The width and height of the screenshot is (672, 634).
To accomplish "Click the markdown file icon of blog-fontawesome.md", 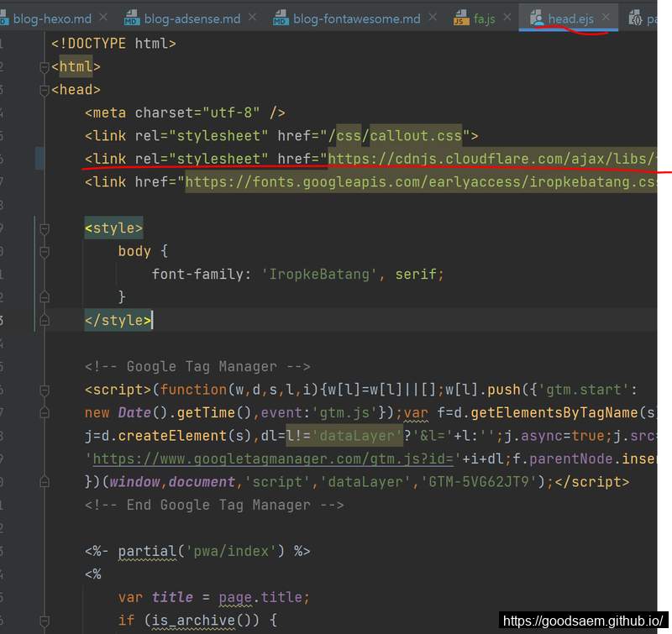I will pyautogui.click(x=281, y=18).
